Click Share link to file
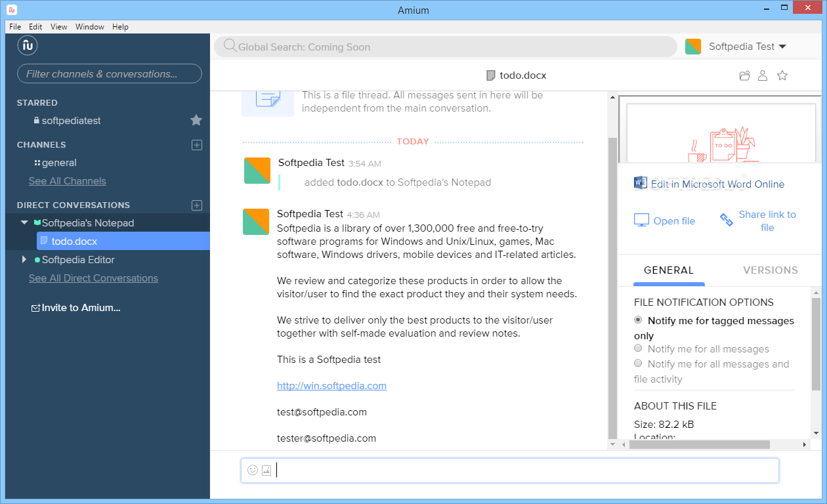This screenshot has height=504, width=827. click(x=767, y=221)
